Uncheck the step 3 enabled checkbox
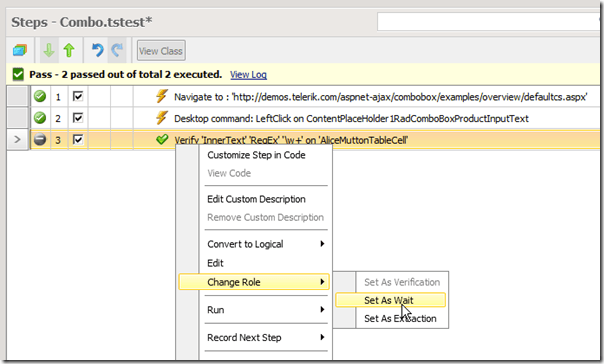604x364 pixels. 78,139
